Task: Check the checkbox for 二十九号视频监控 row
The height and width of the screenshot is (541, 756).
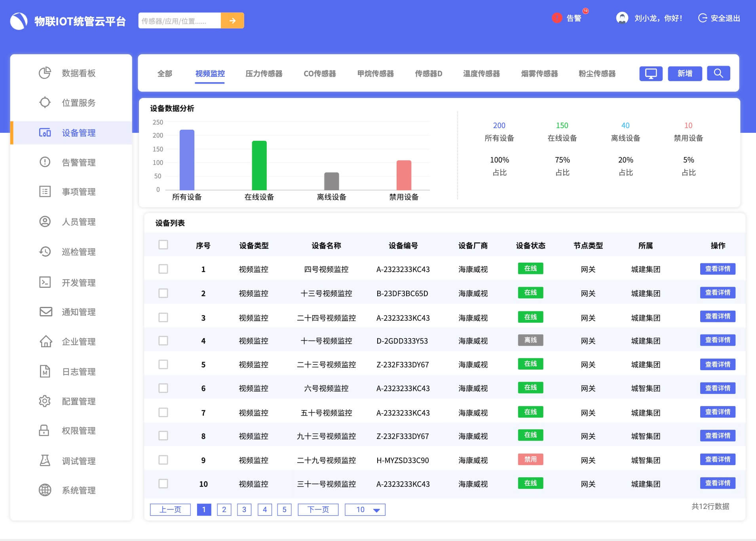Action: click(163, 460)
